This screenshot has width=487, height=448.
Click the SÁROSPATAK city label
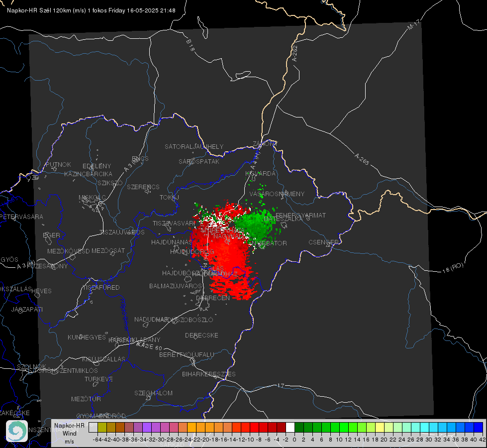[199, 161]
